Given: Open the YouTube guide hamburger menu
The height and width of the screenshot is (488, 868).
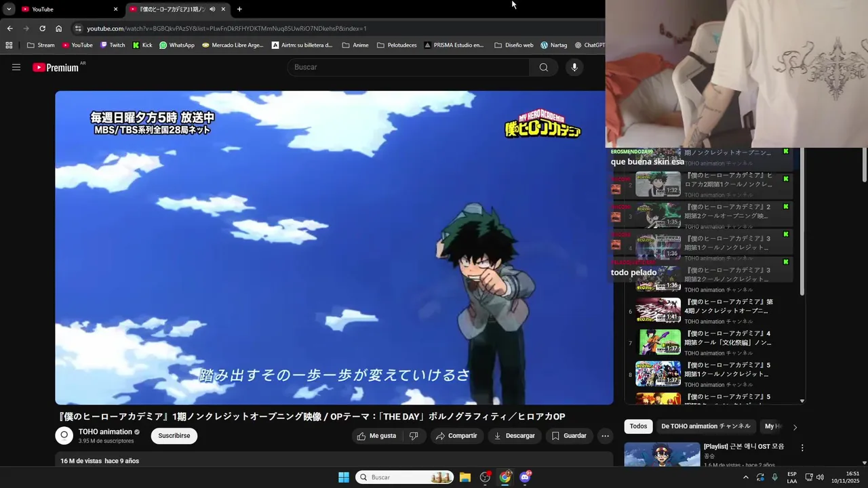Looking at the screenshot, I should [x=16, y=67].
